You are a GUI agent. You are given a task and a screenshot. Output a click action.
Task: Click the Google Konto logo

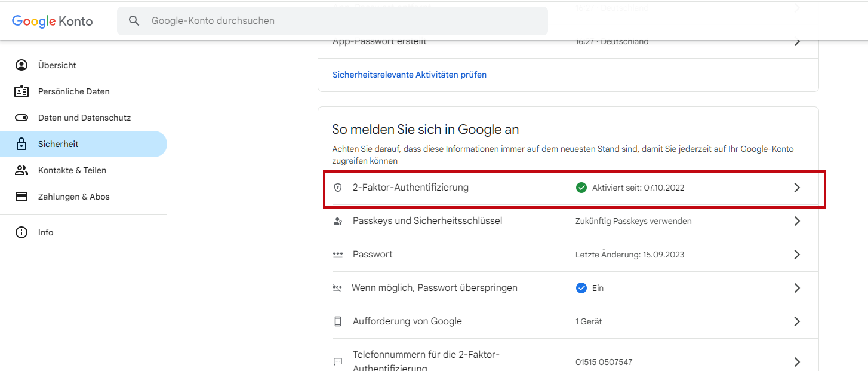[53, 21]
